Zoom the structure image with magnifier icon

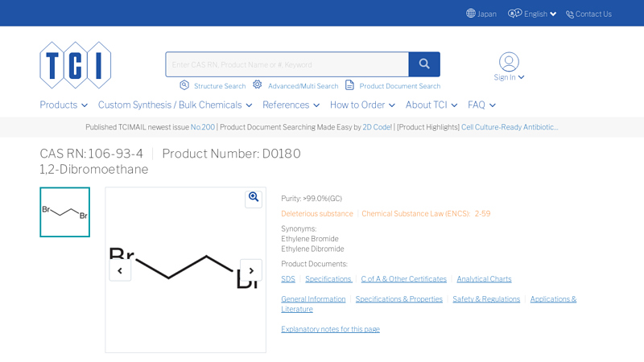pos(254,197)
